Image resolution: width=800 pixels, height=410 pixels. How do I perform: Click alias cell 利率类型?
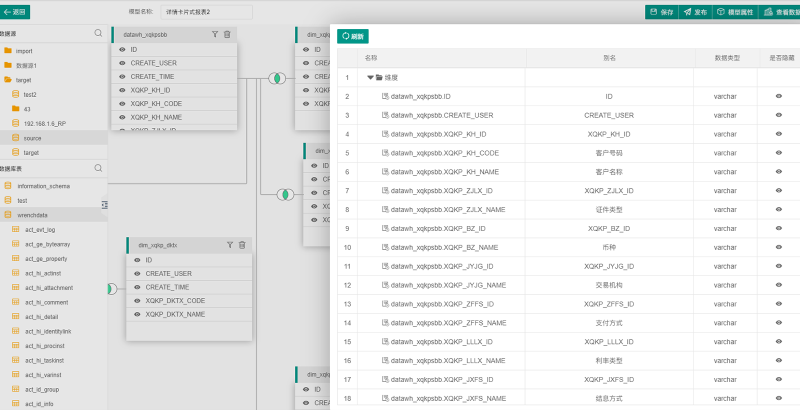click(x=609, y=361)
